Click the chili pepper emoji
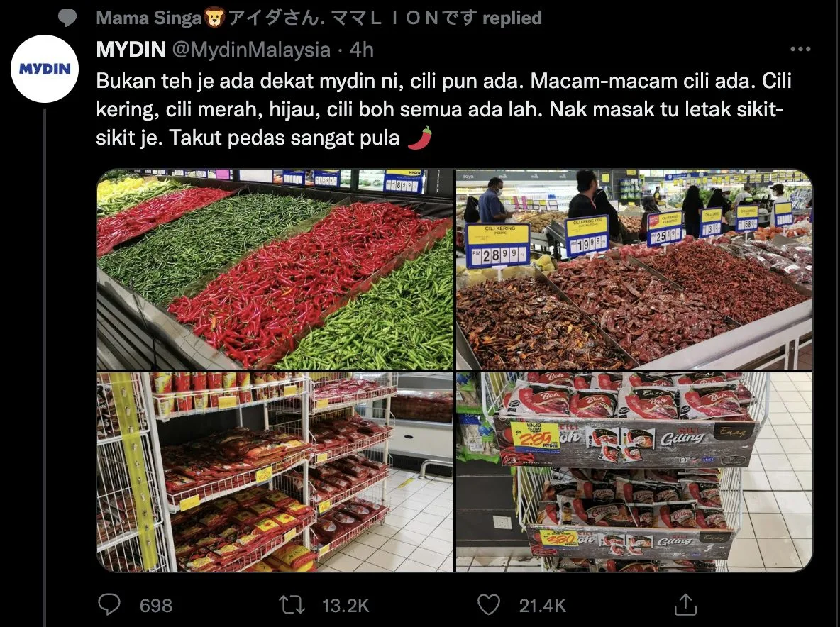The height and width of the screenshot is (627, 840). (x=419, y=138)
